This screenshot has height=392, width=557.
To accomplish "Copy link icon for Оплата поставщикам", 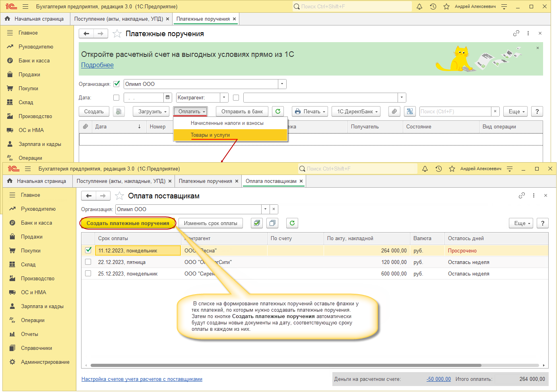I will point(522,196).
